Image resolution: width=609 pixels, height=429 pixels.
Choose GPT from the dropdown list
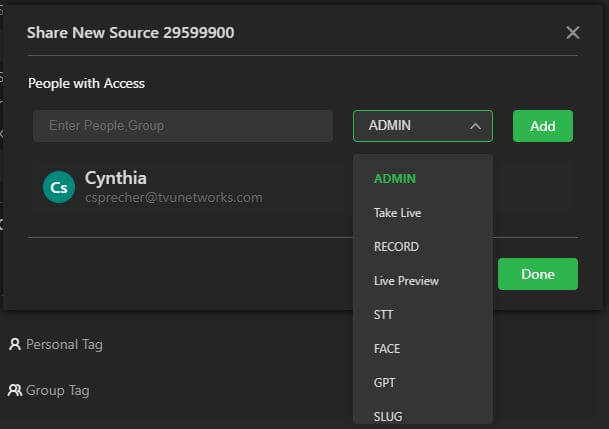[385, 383]
